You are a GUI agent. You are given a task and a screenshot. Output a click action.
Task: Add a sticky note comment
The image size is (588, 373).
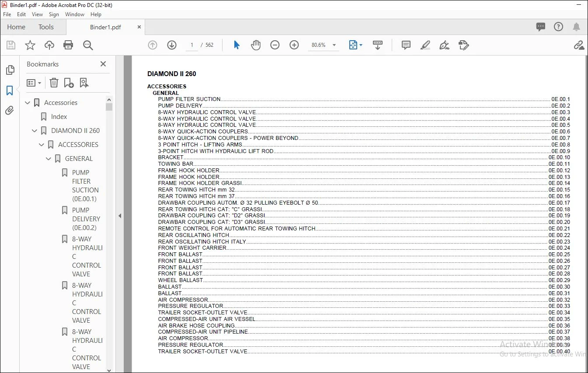[406, 45]
